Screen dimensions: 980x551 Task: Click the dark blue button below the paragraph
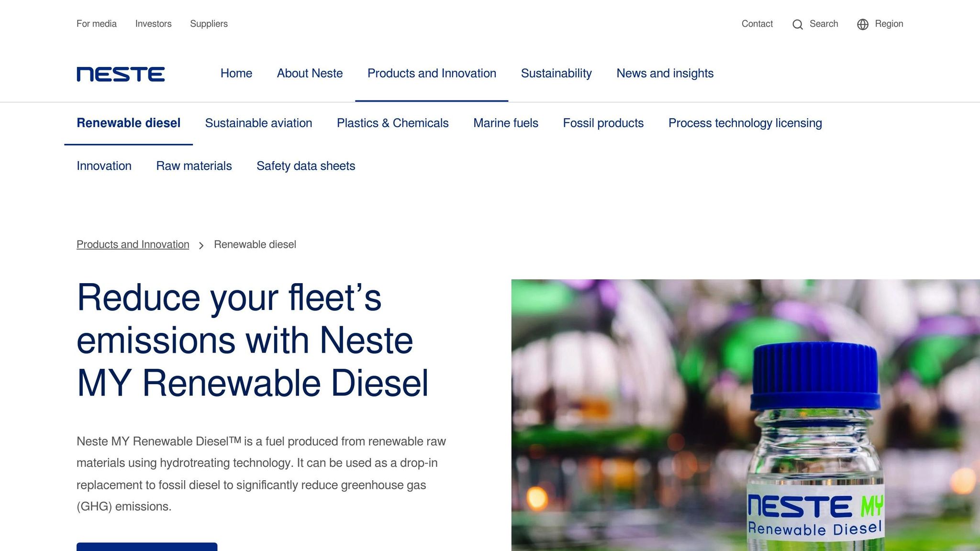pos(147,547)
